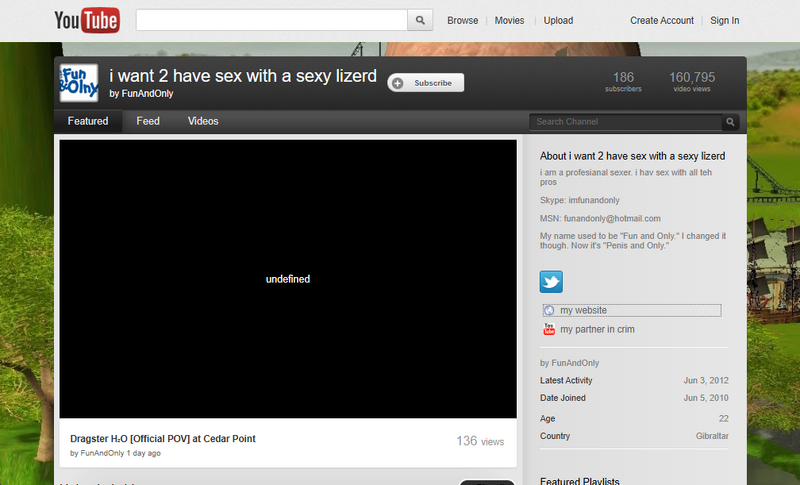Open the Feed tab
The image size is (800, 485).
tap(148, 121)
